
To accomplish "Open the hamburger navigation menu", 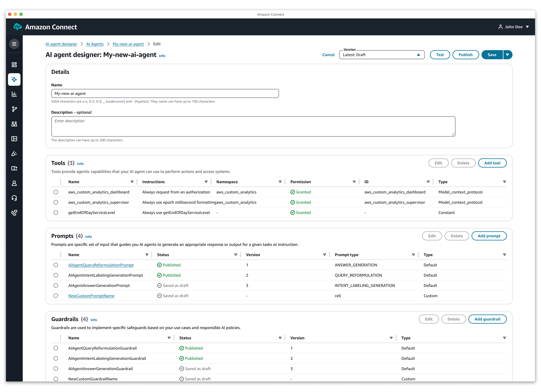I will (x=14, y=44).
